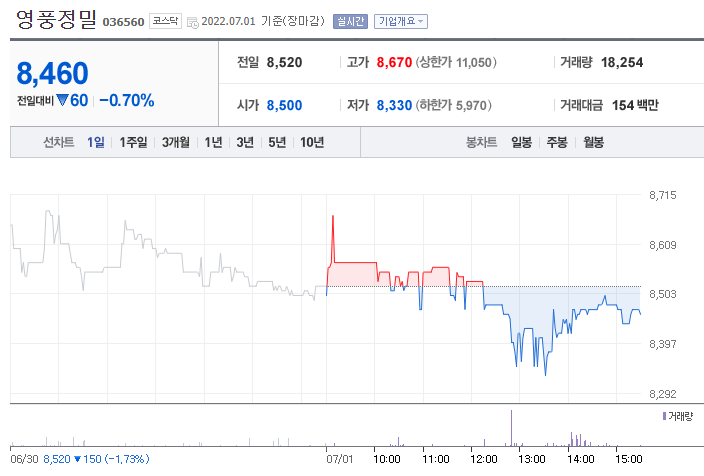Select the 1년 line chart tab
Image resolution: width=704 pixels, height=476 pixels.
point(213,142)
